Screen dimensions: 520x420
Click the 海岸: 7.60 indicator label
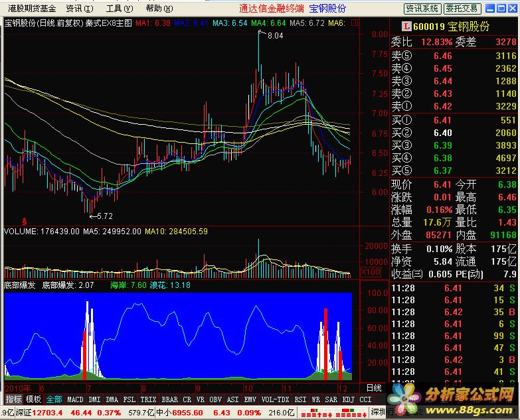pyautogui.click(x=128, y=285)
